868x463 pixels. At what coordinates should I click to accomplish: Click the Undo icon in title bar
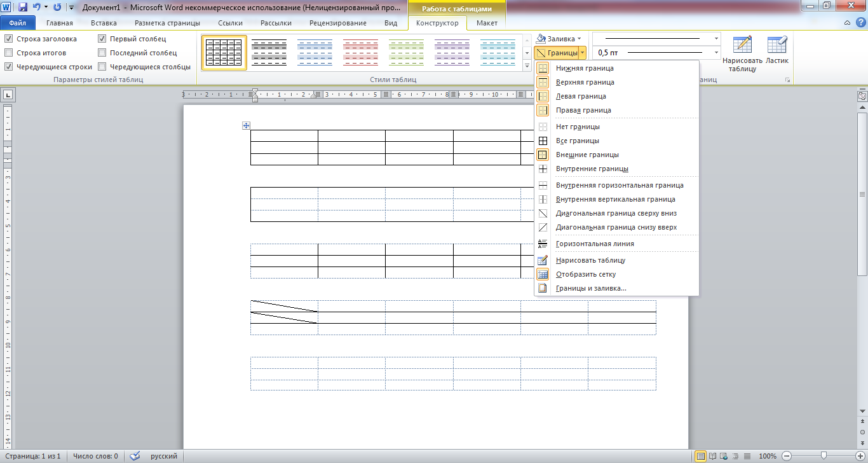point(37,7)
